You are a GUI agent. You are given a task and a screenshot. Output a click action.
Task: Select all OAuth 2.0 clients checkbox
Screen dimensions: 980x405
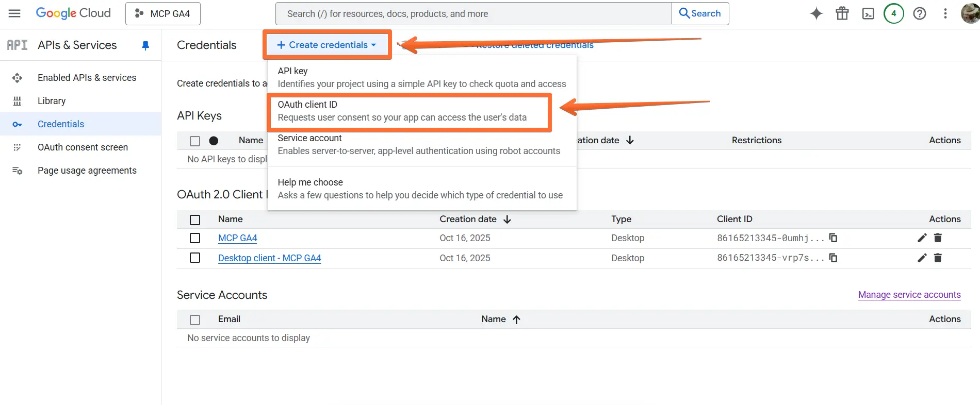pos(195,220)
